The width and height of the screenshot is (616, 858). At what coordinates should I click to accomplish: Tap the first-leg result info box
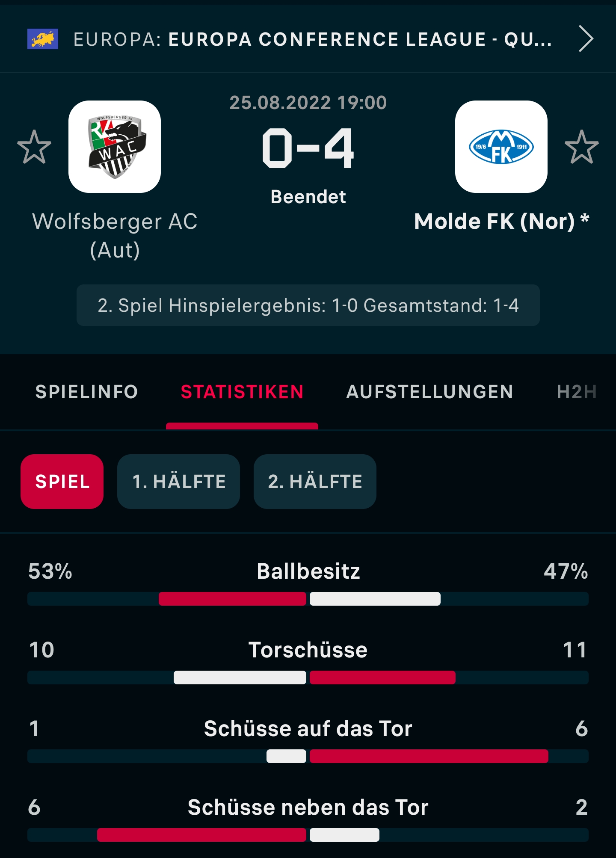point(308,305)
